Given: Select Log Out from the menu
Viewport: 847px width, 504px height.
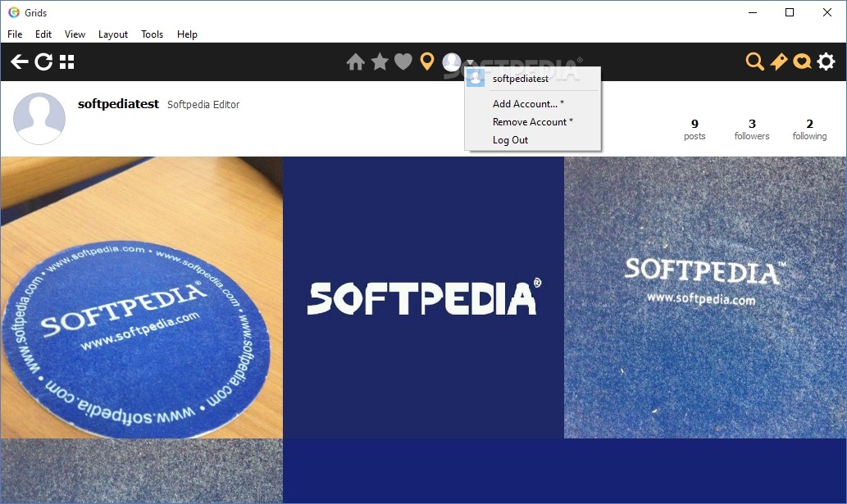Looking at the screenshot, I should [533, 140].
